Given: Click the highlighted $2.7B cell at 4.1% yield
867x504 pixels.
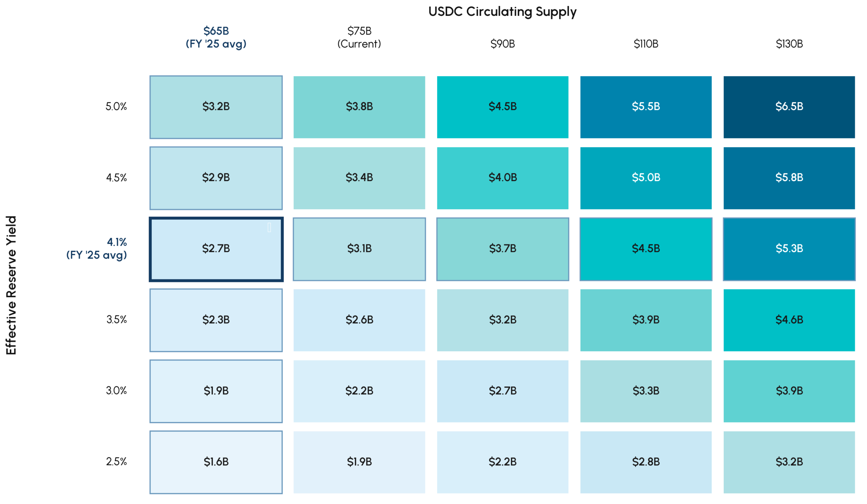Looking at the screenshot, I should tap(216, 249).
